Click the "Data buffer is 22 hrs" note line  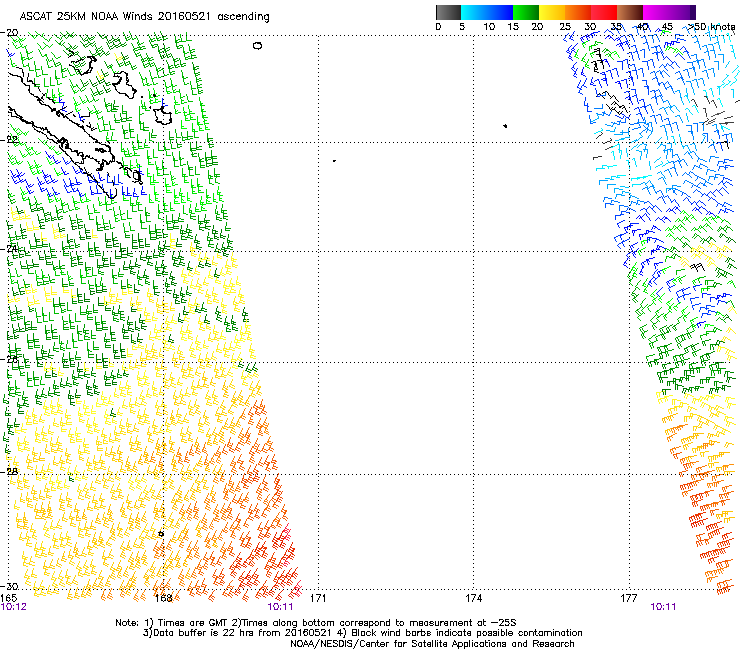tap(362, 633)
